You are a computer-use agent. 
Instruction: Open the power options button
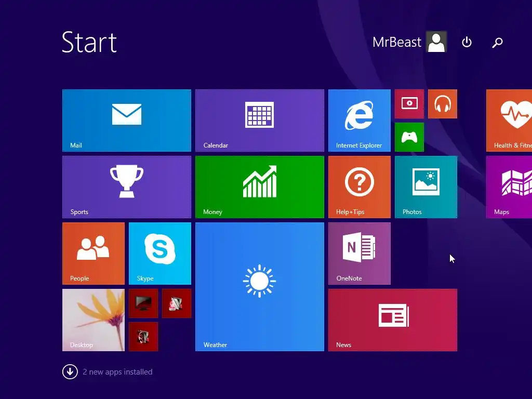pyautogui.click(x=467, y=43)
